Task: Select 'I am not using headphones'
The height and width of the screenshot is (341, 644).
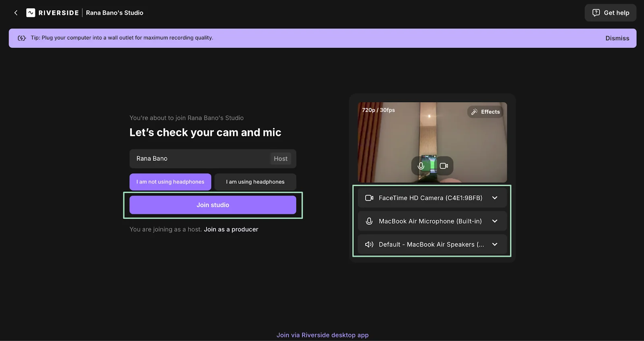Action: coord(170,182)
